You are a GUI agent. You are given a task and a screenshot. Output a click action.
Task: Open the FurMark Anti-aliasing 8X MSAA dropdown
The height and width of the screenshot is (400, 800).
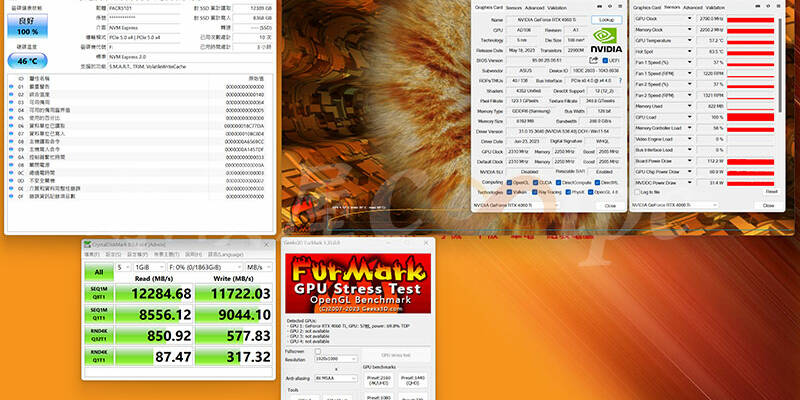click(336, 378)
